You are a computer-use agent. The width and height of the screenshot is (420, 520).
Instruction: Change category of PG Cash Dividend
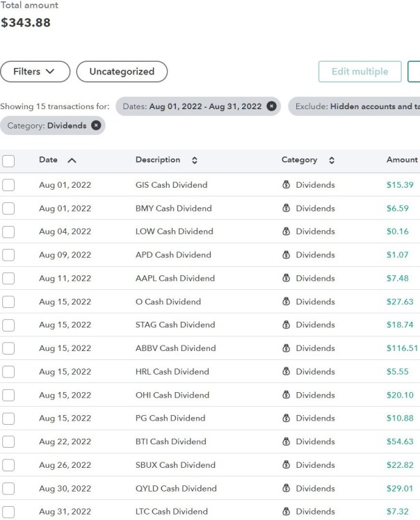tap(315, 419)
